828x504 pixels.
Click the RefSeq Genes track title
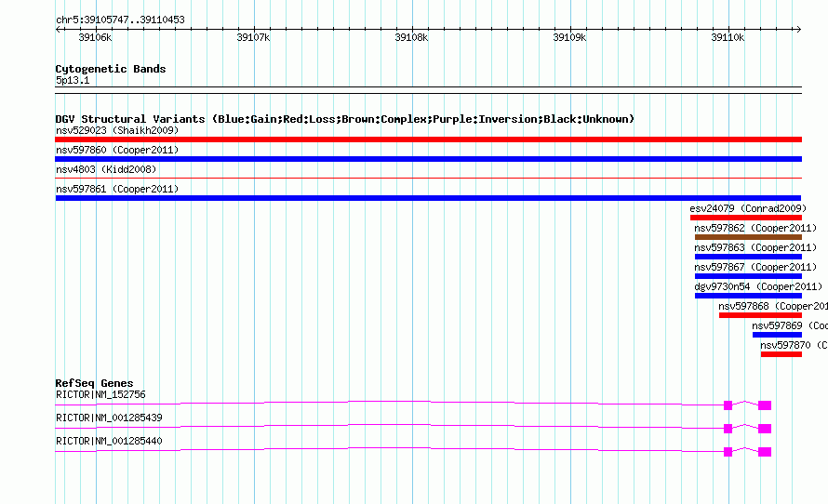tap(94, 383)
